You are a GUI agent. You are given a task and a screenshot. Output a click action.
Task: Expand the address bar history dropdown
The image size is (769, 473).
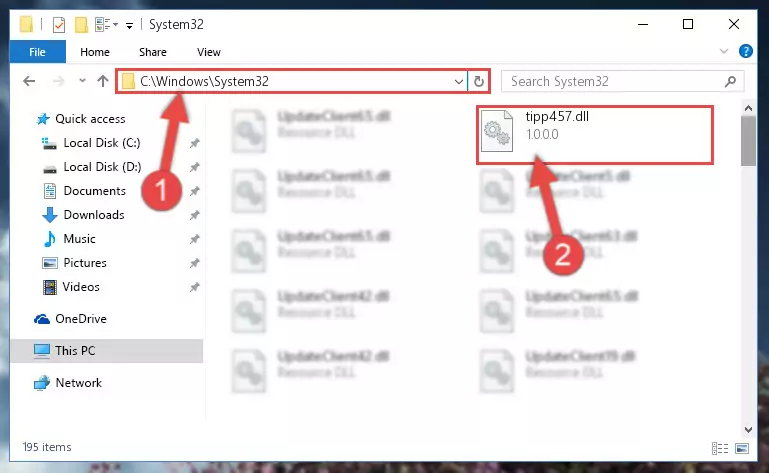(459, 81)
